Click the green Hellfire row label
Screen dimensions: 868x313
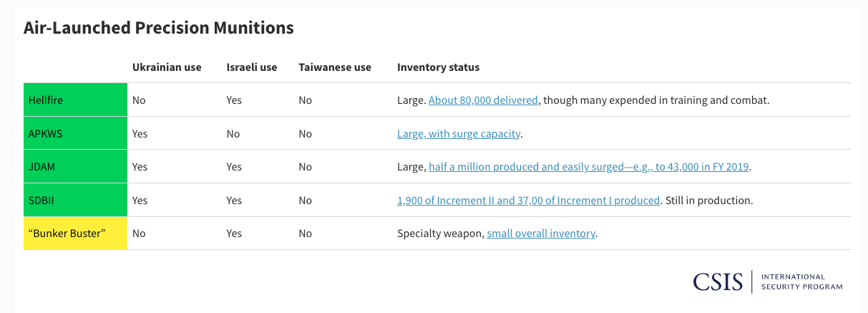(75, 100)
